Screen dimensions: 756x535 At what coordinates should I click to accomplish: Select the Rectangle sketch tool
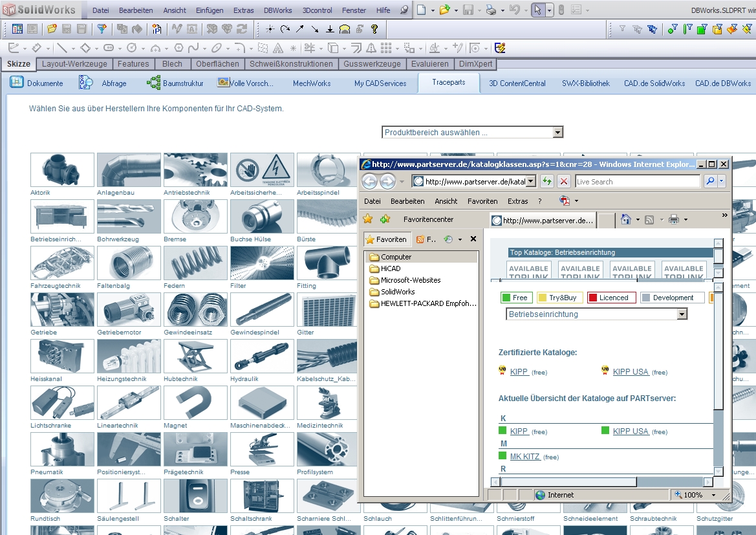tap(85, 48)
